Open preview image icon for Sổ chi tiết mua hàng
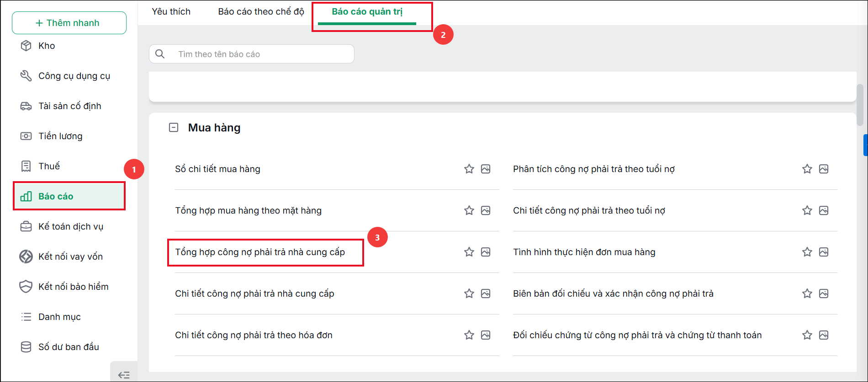This screenshot has height=382, width=868. [486, 169]
